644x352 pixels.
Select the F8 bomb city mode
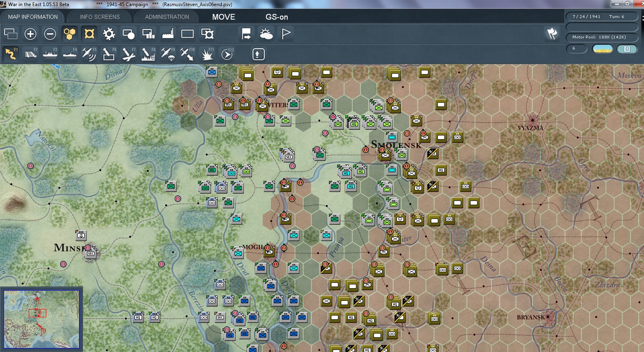148,54
